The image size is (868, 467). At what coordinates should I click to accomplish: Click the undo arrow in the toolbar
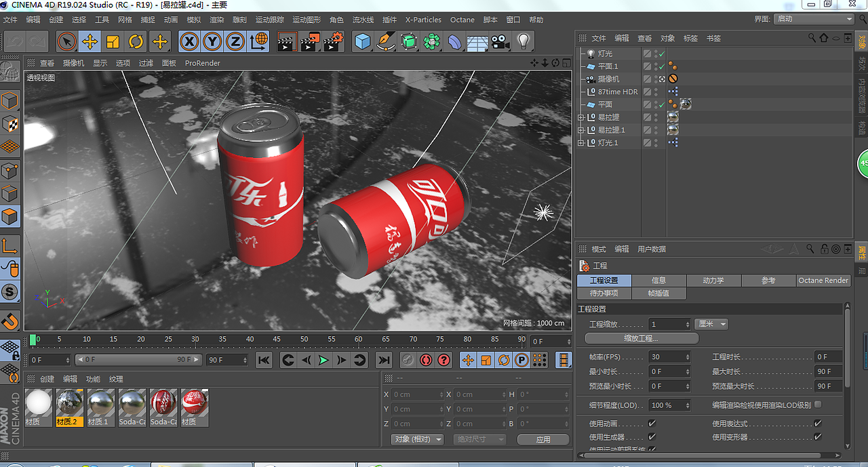pos(14,42)
